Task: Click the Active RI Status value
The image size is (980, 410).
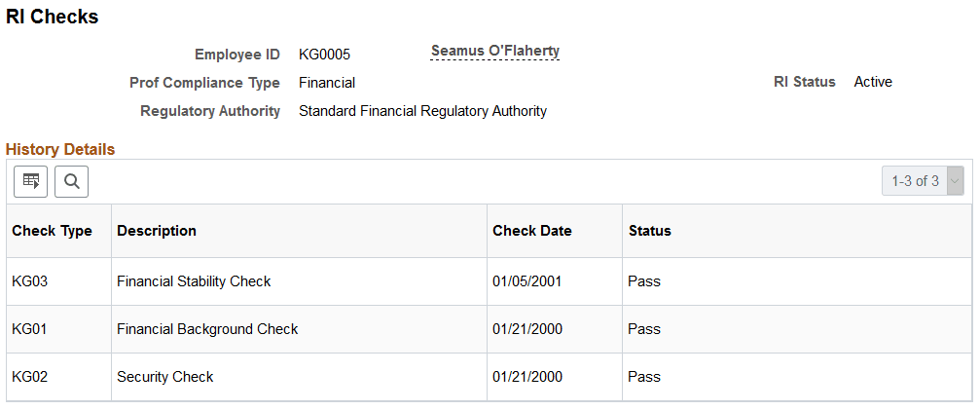Action: (873, 82)
